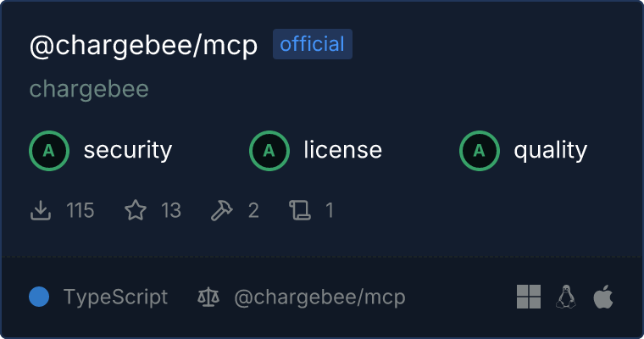Click the 115 downloads count
This screenshot has height=339, width=644.
coord(80,210)
